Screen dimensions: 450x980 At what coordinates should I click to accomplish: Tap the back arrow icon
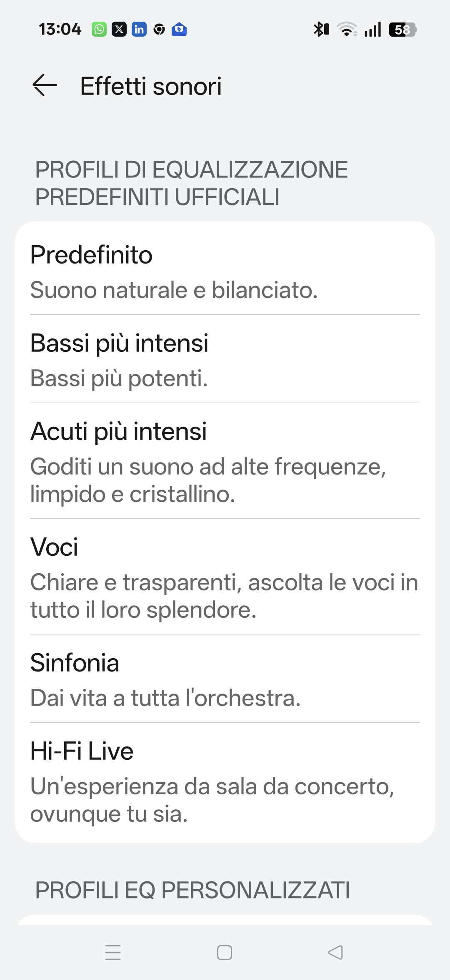coord(45,85)
